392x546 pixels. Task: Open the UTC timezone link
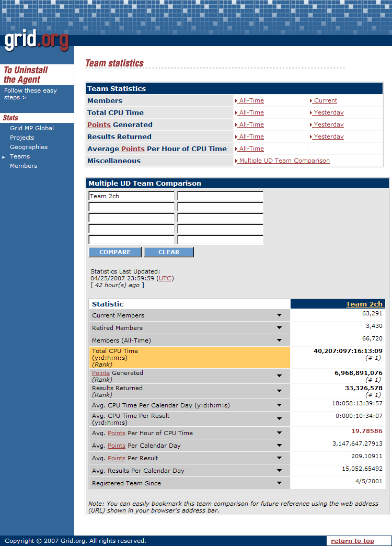(x=165, y=278)
